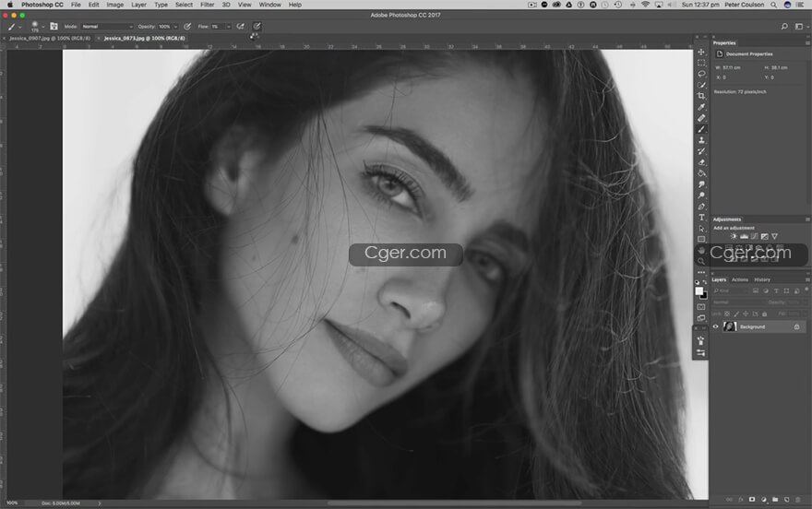The image size is (812, 509).
Task: Select the Brush tool in toolbox
Action: [x=701, y=129]
